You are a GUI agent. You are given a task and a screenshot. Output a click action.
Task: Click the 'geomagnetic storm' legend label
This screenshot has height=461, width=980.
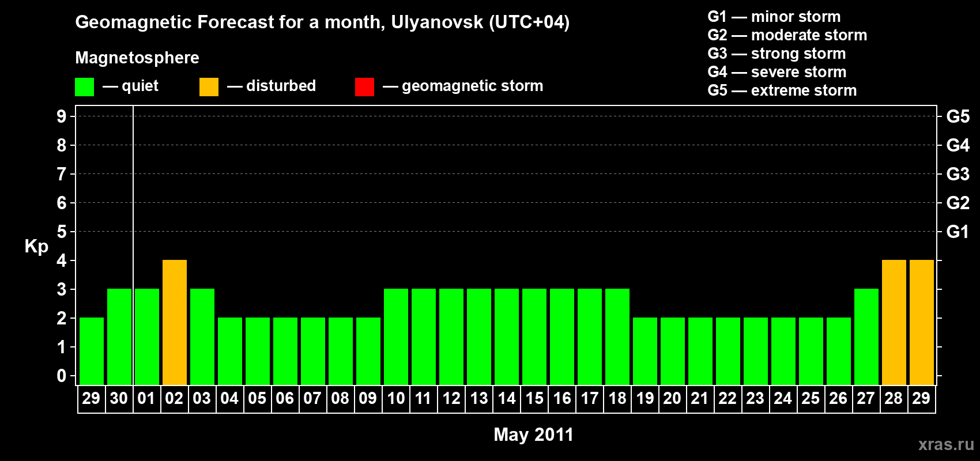[x=473, y=86]
